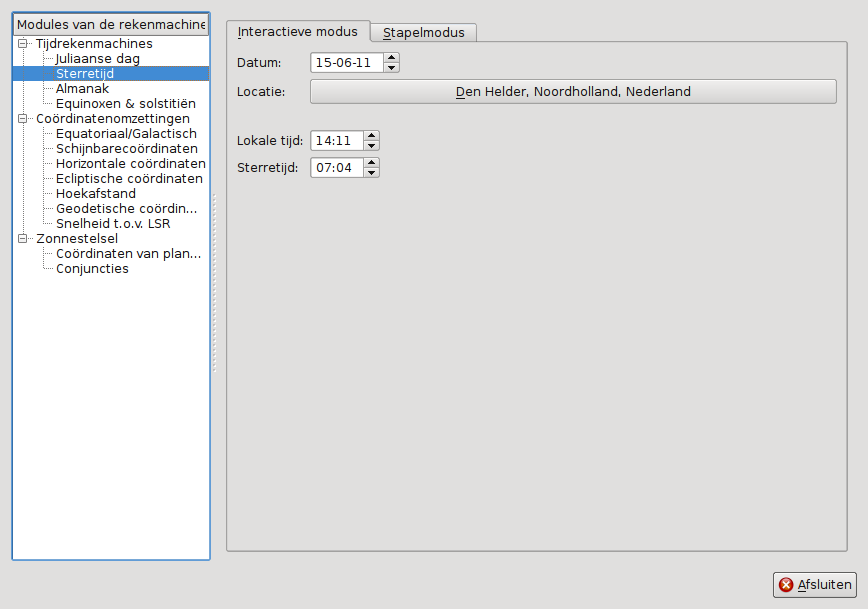The height and width of the screenshot is (609, 868).
Task: Select the Interactieve modus tab
Action: click(298, 32)
